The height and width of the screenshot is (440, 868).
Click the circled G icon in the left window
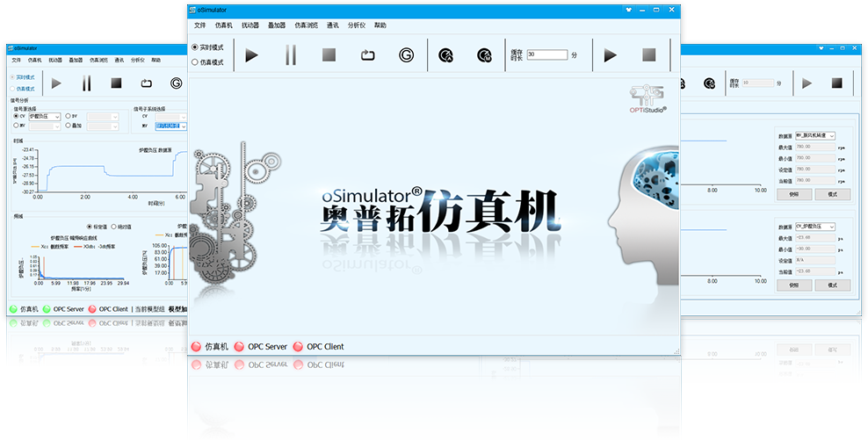click(x=176, y=83)
